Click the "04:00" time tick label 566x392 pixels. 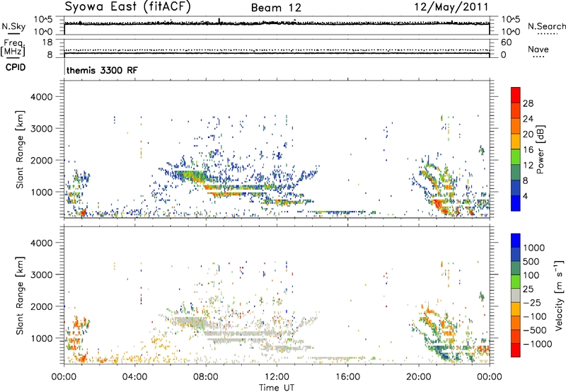tap(134, 377)
